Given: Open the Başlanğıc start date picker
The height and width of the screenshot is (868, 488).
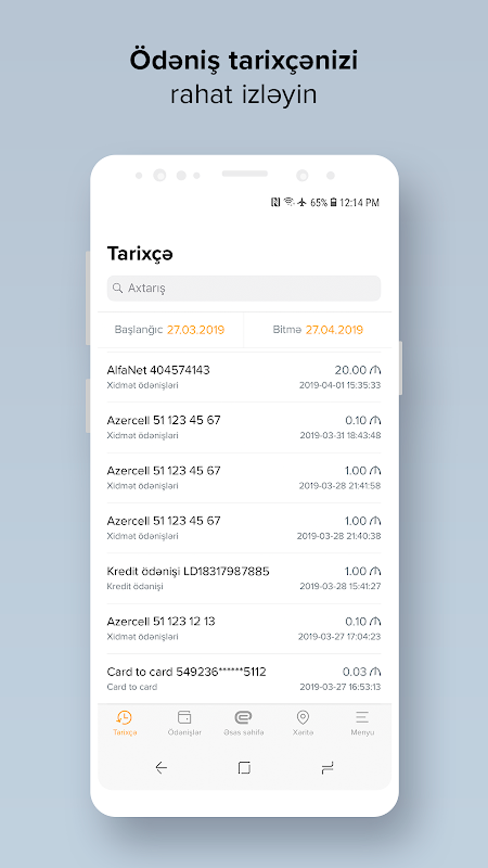Looking at the screenshot, I should pos(170,330).
